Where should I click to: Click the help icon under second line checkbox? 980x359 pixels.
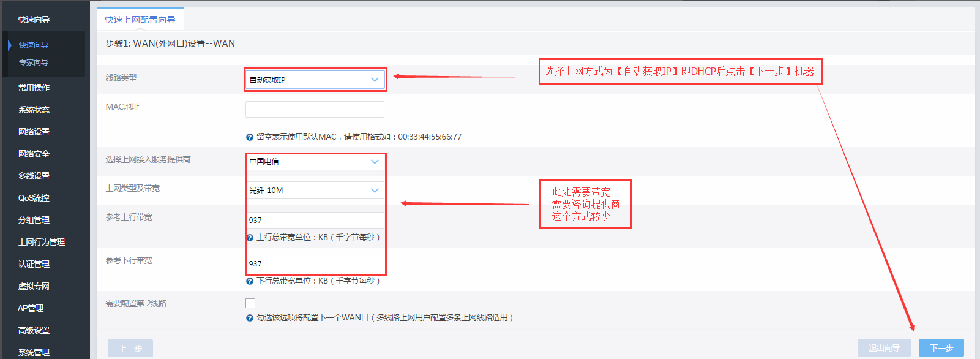(250, 318)
